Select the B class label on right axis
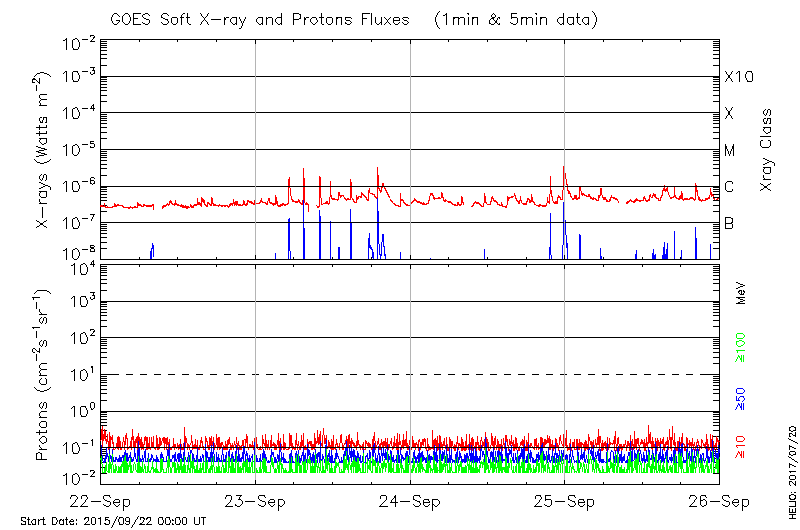800x530 pixels. click(729, 223)
